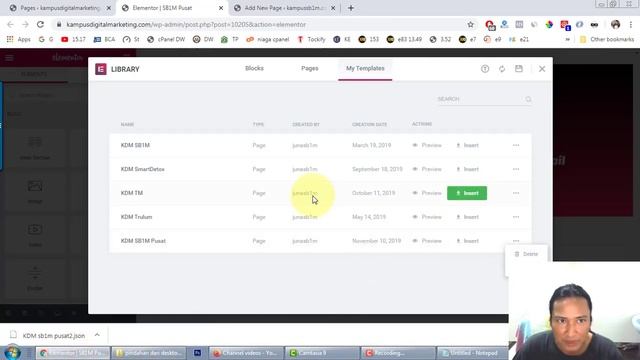Switch to the Pages - kampusdigitalmarketing browser tab
The height and width of the screenshot is (360, 640).
[60, 8]
